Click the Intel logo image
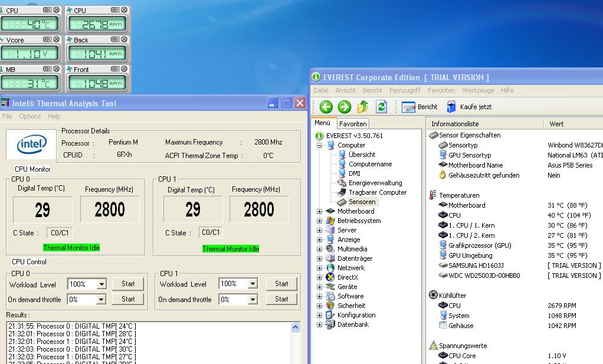Image resolution: width=603 pixels, height=364 pixels. [x=31, y=144]
